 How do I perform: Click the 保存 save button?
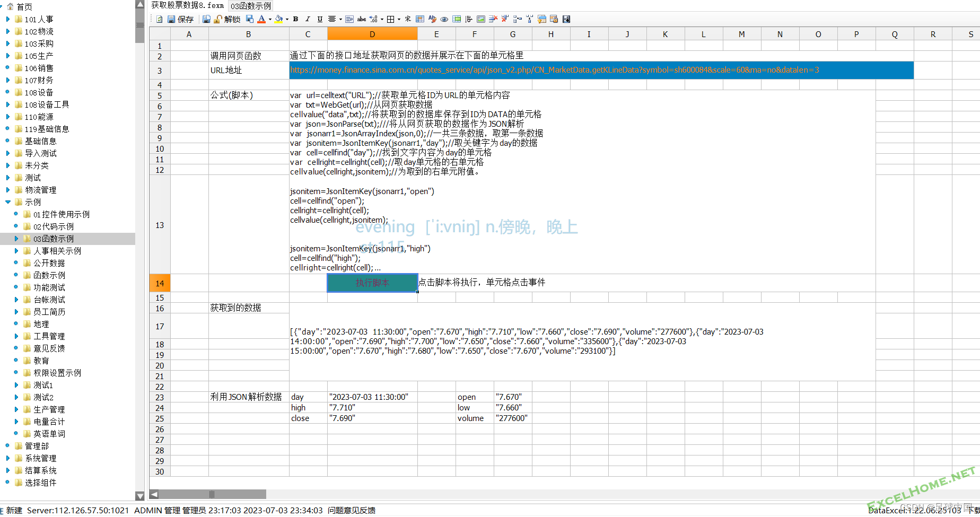coord(181,19)
